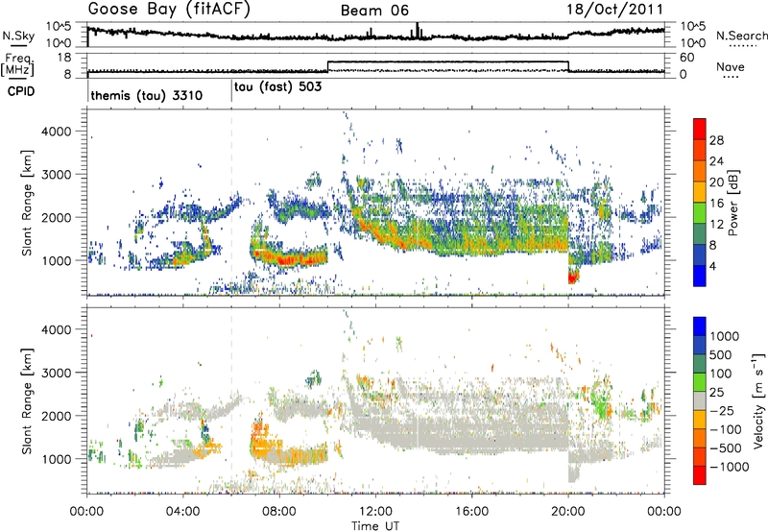The image size is (768, 532).
Task: Click the '25' label on velocity colorbar
Action: pos(717,392)
